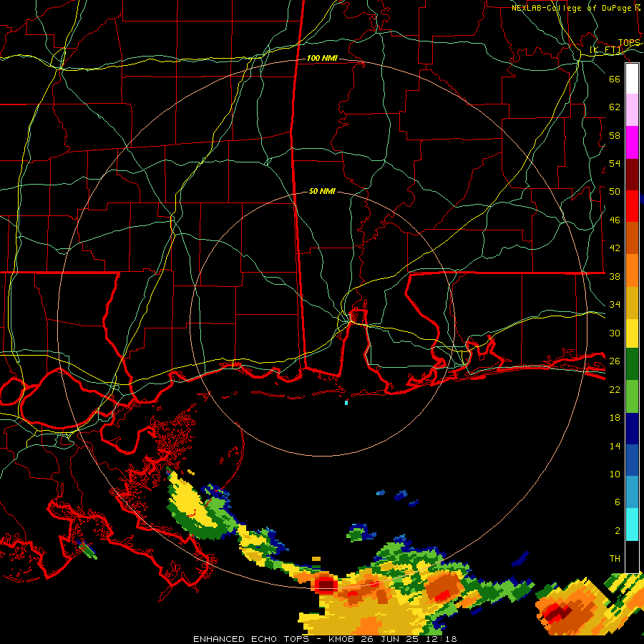Image resolution: width=644 pixels, height=644 pixels.
Task: Click the 6 value on the legend
Action: click(618, 502)
